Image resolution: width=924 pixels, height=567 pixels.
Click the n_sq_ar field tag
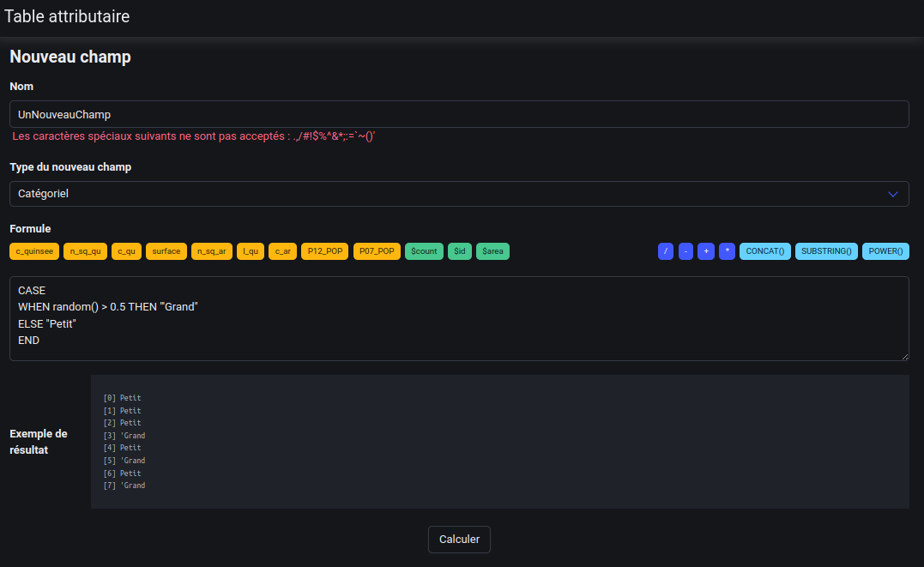click(212, 251)
